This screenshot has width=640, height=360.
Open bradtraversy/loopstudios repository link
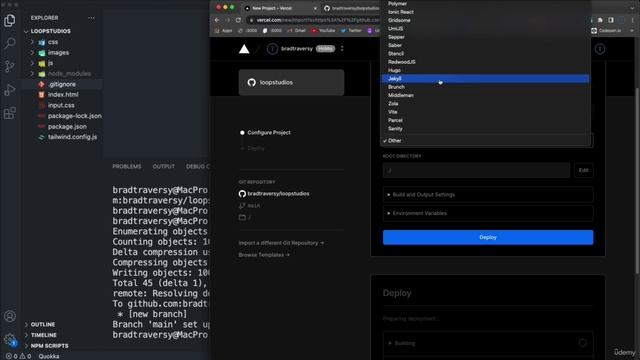pos(278,193)
